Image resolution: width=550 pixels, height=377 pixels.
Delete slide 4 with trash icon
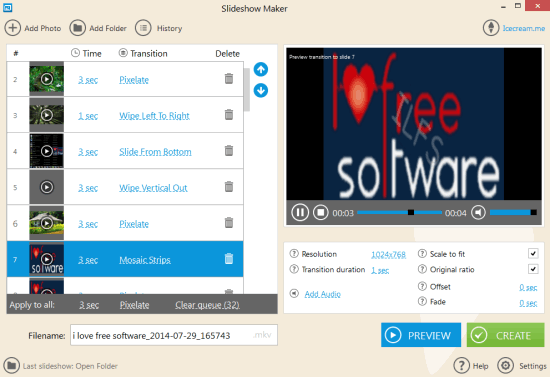click(229, 151)
